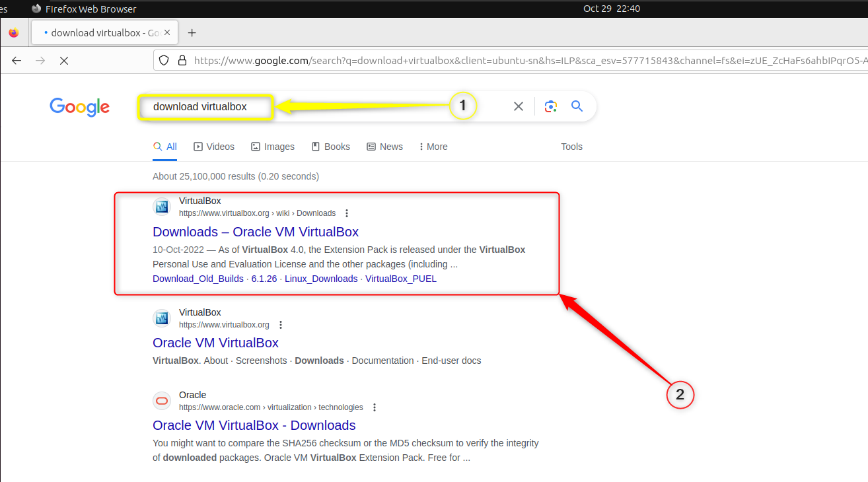868x482 pixels.
Task: Click the Google search input field
Action: click(324, 106)
